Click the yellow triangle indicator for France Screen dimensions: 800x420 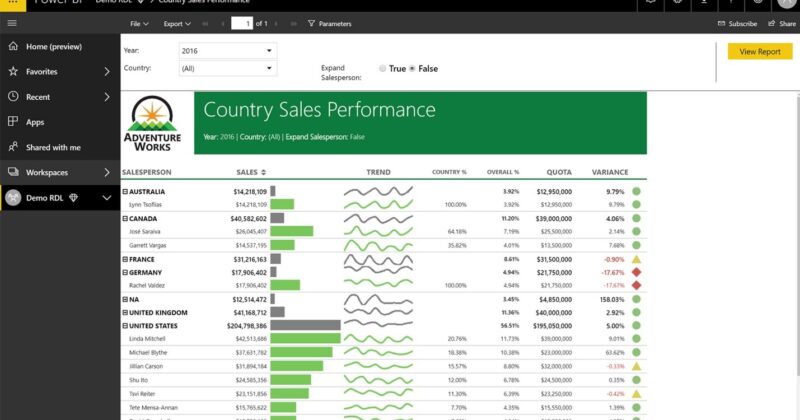click(636, 259)
